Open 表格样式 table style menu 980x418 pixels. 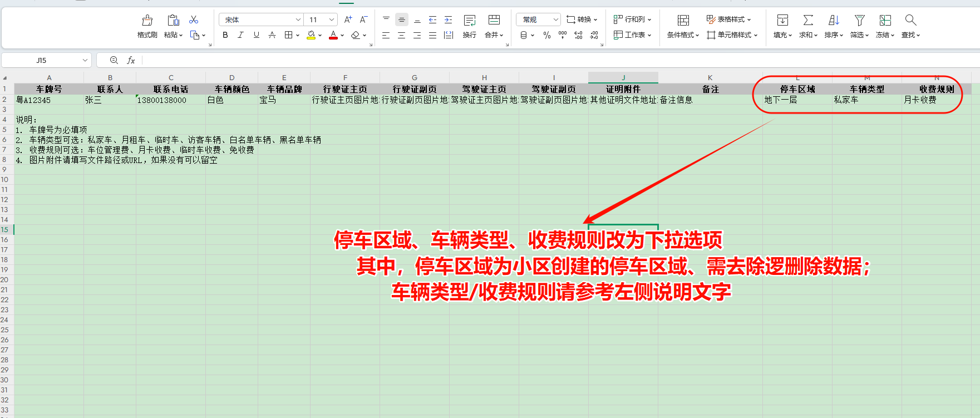tap(728, 19)
